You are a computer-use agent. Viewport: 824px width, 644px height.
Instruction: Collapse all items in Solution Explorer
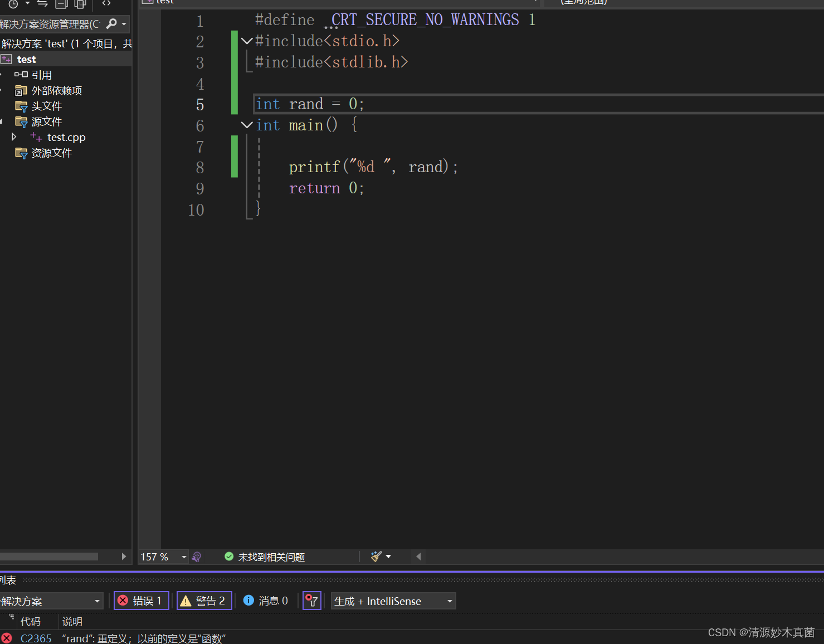click(x=61, y=3)
